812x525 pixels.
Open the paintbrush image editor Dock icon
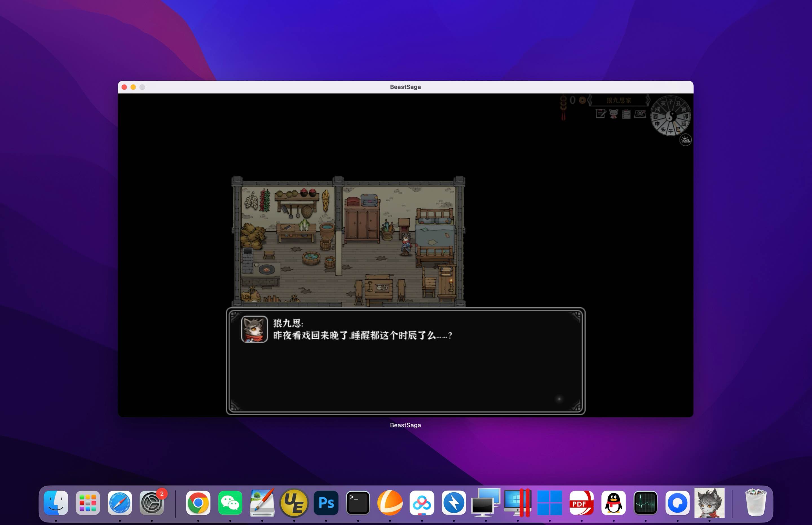(x=262, y=503)
